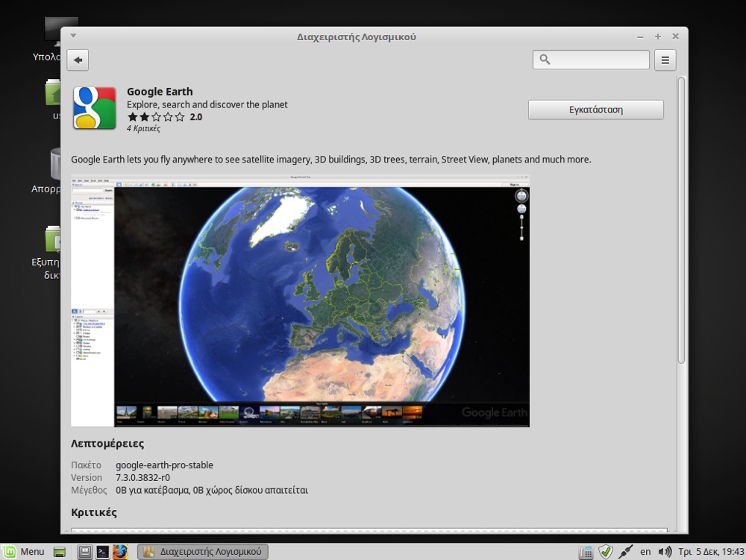Open the 'en' keyboard layout indicator
This screenshot has height=560, width=746.
pos(645,552)
